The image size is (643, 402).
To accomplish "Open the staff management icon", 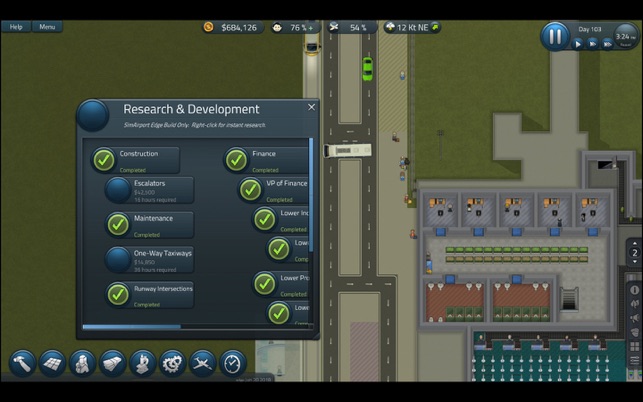I will (82, 363).
